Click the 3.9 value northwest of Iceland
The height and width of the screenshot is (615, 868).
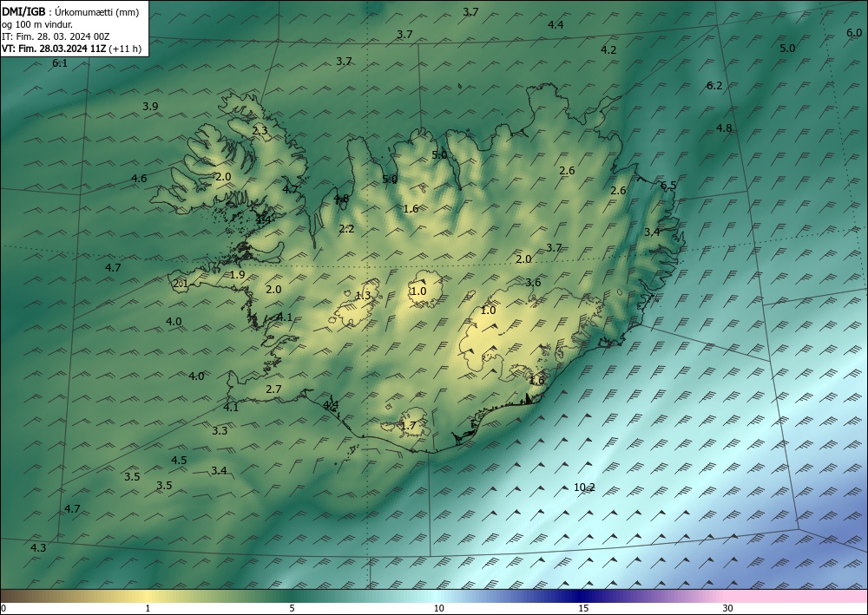point(150,106)
